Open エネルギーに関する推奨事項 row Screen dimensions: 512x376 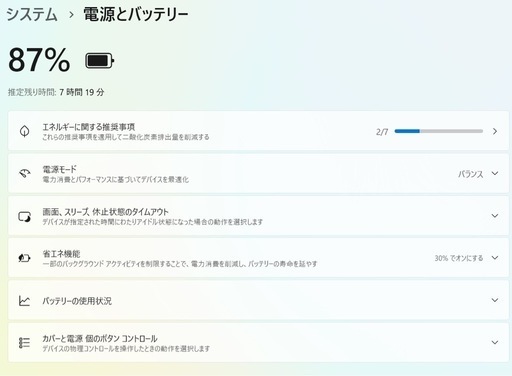[258, 131]
